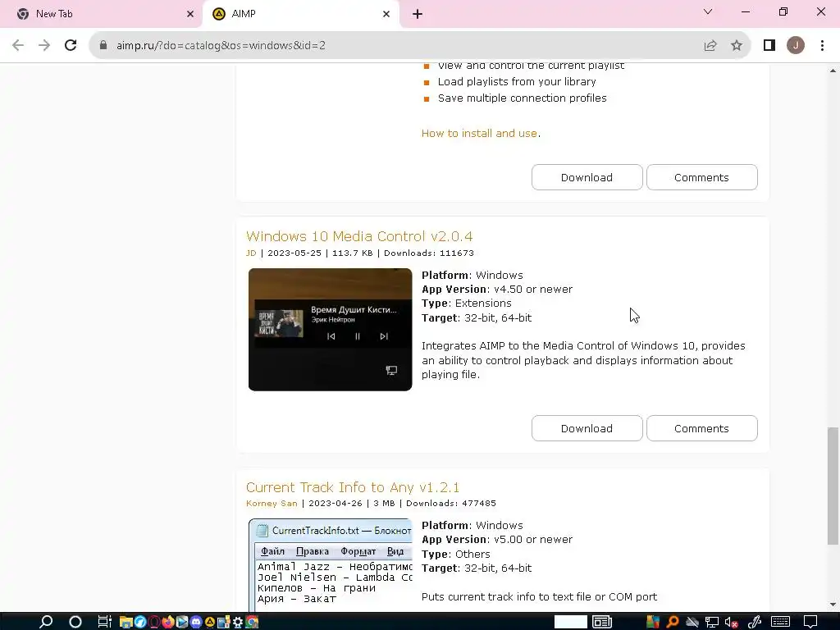840x630 pixels.
Task: Download Windows 10 Media Control plugin
Action: [587, 428]
